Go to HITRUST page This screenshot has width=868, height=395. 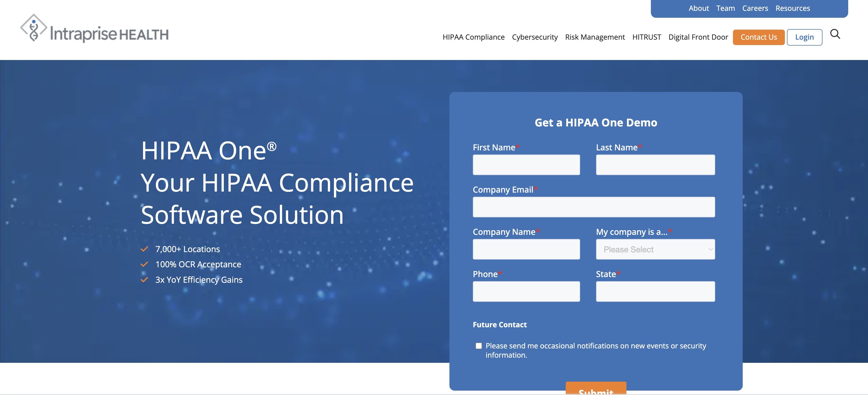[x=646, y=37]
